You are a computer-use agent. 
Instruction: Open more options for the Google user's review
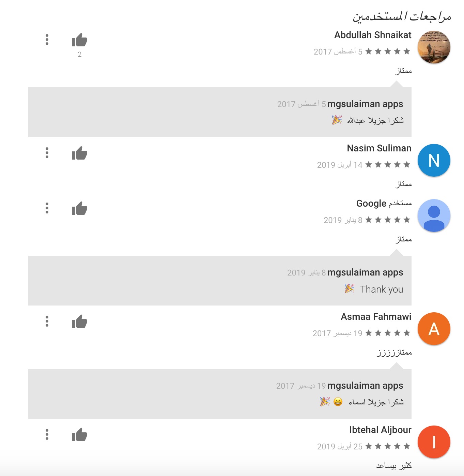click(x=47, y=208)
